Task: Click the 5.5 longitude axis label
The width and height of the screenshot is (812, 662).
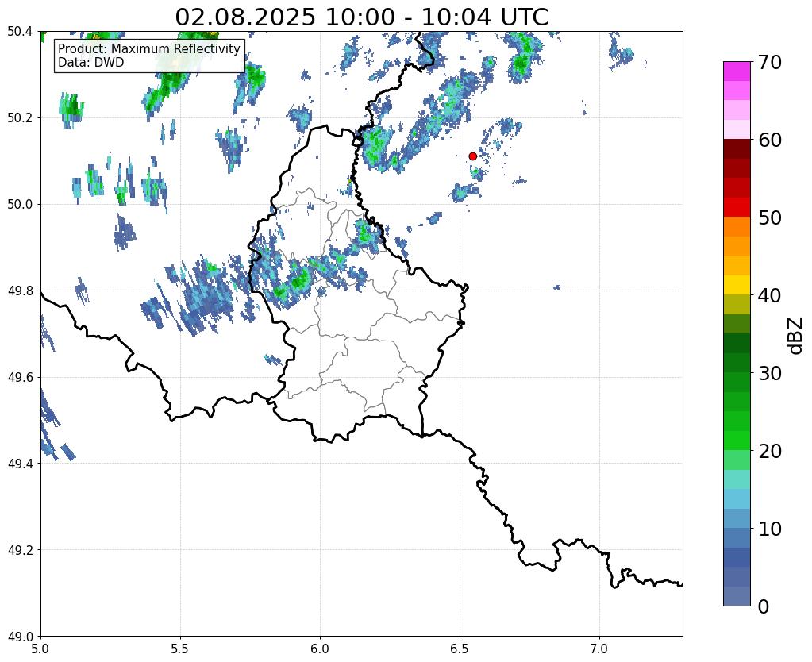Action: pos(180,649)
